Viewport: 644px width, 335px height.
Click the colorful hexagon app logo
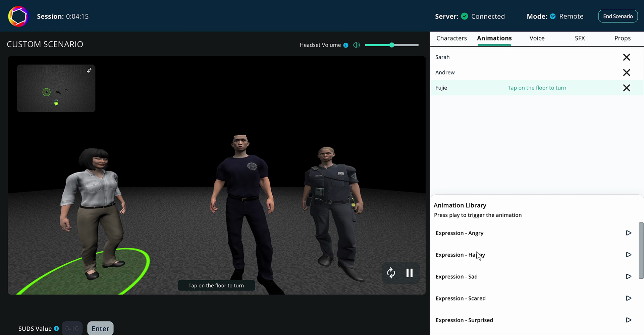18,16
